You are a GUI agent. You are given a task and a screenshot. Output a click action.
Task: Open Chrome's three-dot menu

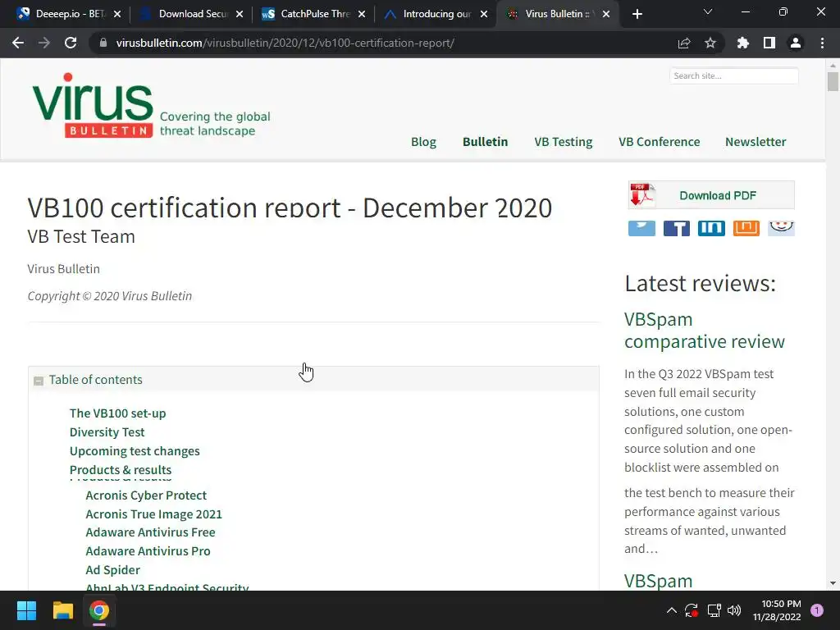click(822, 43)
